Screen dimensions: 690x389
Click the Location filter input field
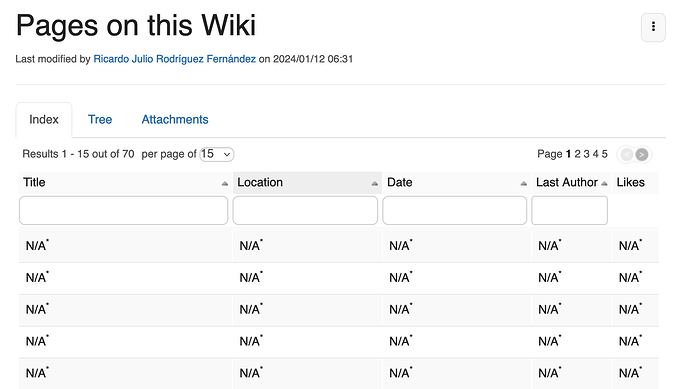pos(305,210)
